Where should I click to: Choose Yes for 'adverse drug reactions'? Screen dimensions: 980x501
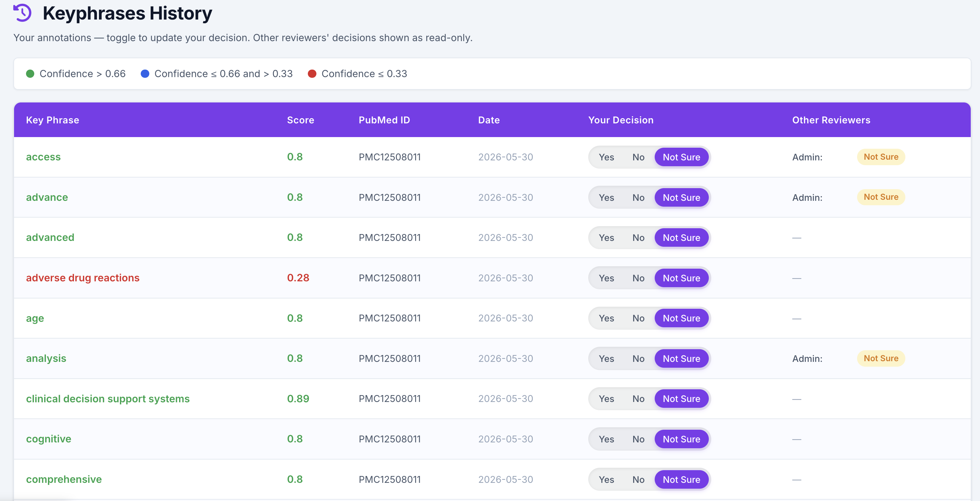(x=606, y=278)
